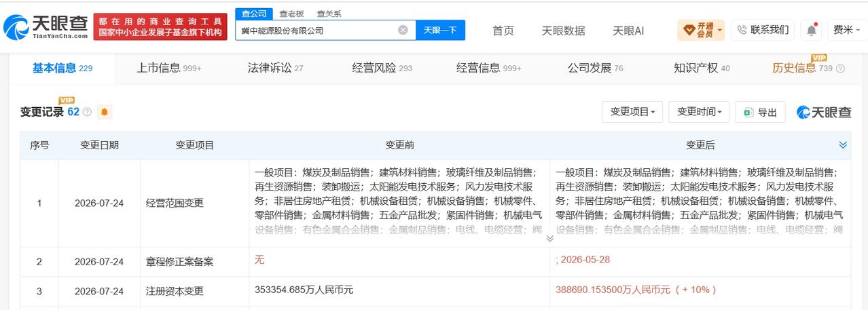Open notifications via the bell icon in header

pos(812,30)
